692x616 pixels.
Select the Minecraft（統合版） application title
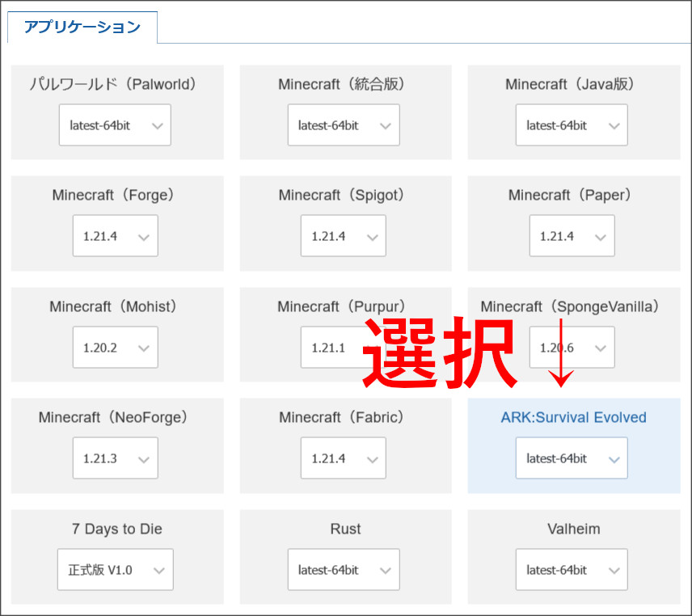[342, 84]
